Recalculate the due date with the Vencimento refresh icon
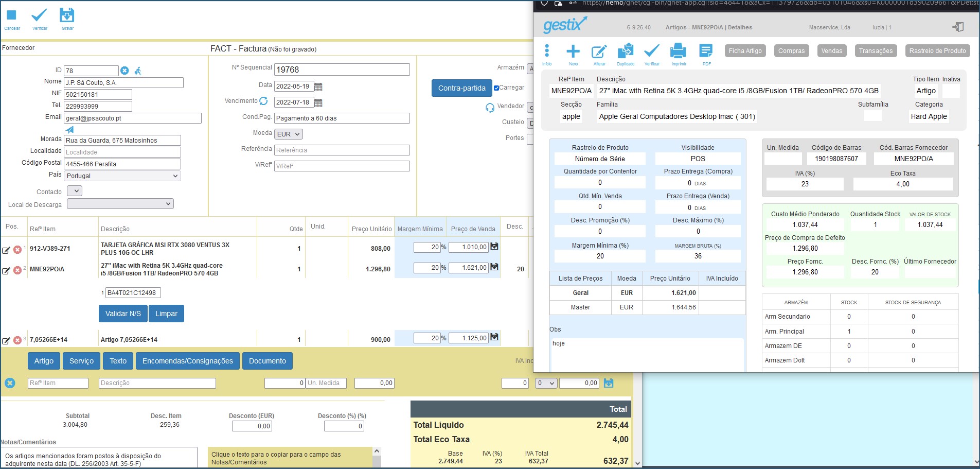980x469 pixels. pos(263,101)
